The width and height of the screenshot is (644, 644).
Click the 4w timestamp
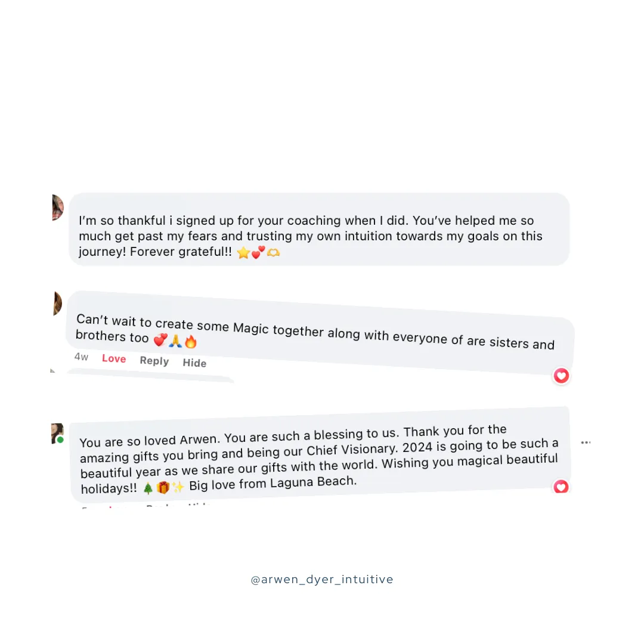[81, 357]
